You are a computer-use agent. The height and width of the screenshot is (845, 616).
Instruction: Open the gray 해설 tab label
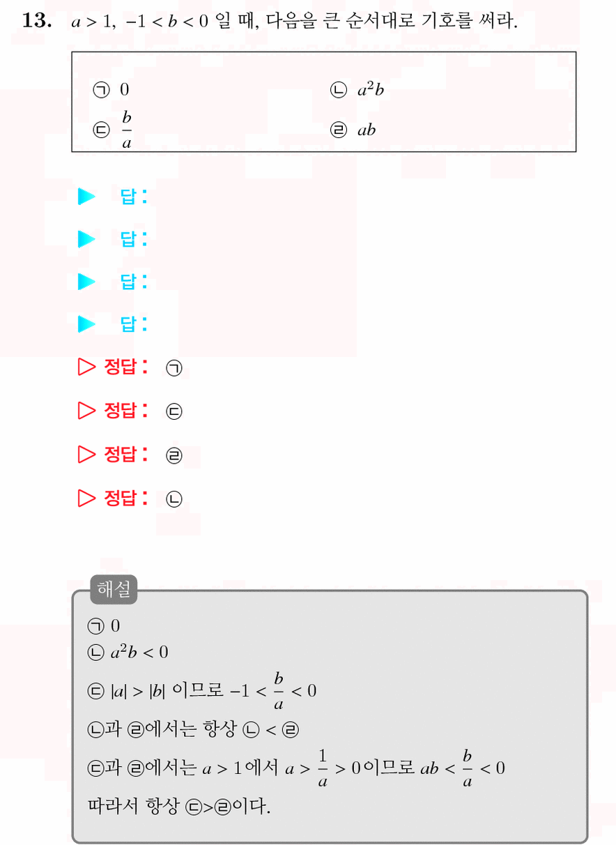[x=114, y=590]
